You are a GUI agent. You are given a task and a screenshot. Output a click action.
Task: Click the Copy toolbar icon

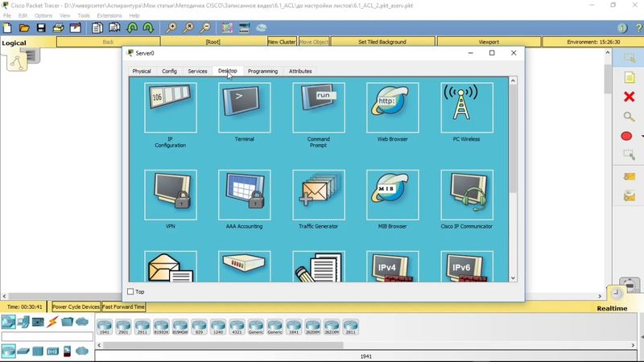97,28
